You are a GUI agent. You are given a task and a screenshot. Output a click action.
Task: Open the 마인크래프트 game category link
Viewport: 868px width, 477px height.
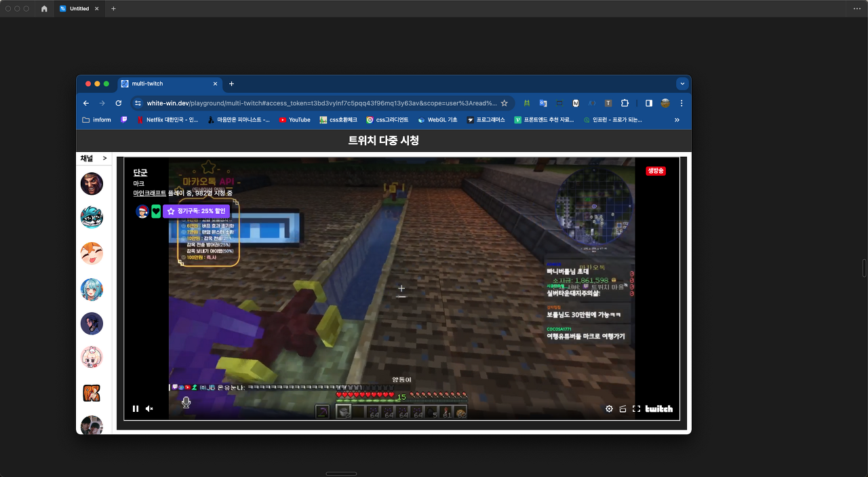click(x=151, y=193)
